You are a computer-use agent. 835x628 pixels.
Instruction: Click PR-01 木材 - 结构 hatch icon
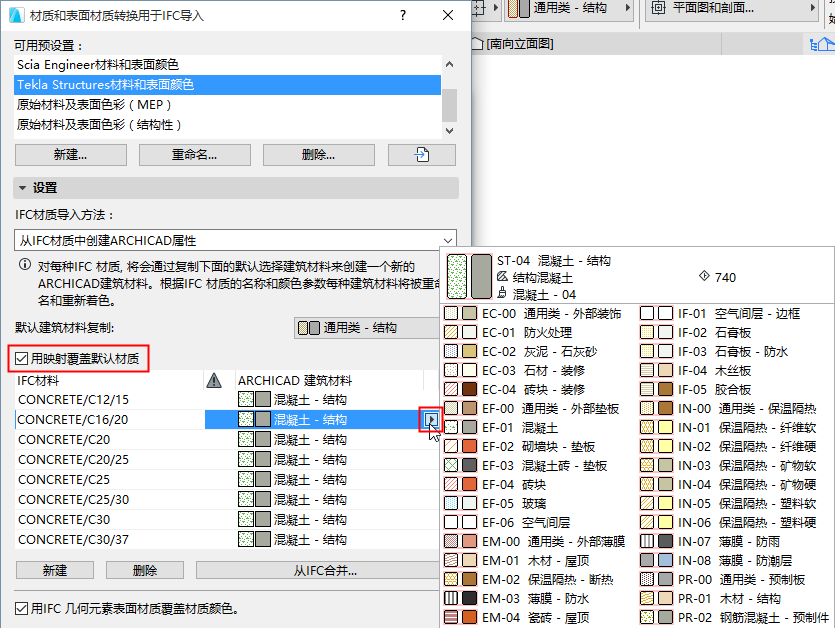click(647, 598)
